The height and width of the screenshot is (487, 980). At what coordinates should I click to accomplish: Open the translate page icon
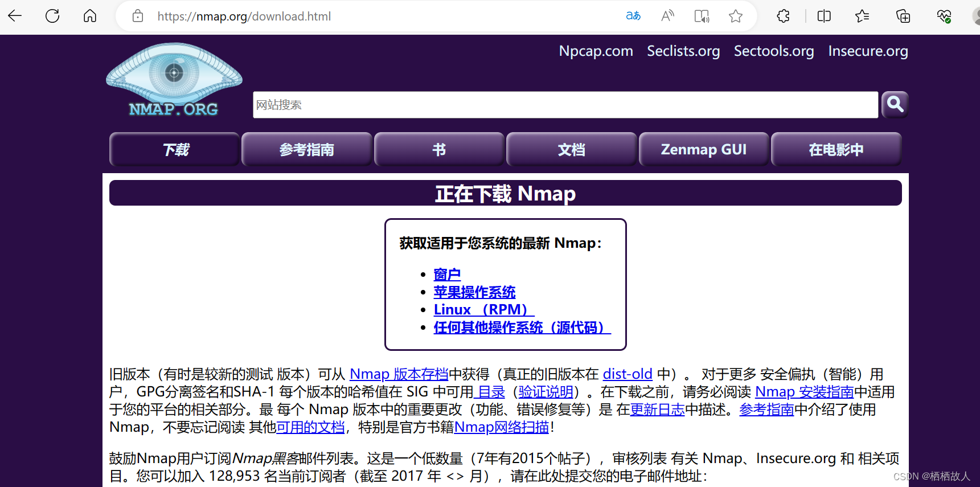point(633,16)
